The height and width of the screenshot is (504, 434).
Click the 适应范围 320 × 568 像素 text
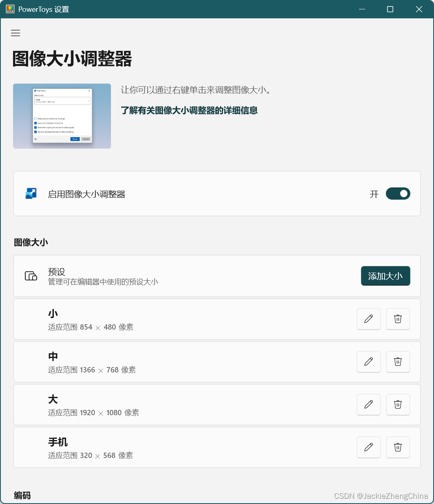coord(91,456)
